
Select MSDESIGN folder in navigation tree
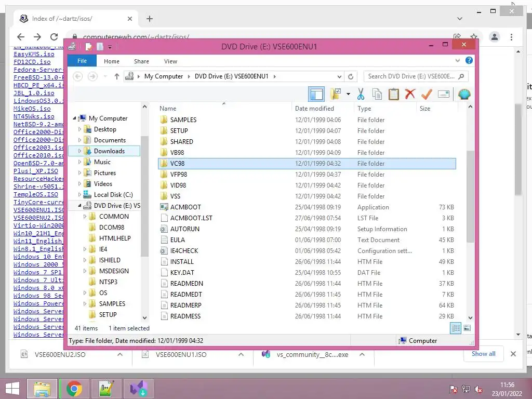coord(114,271)
